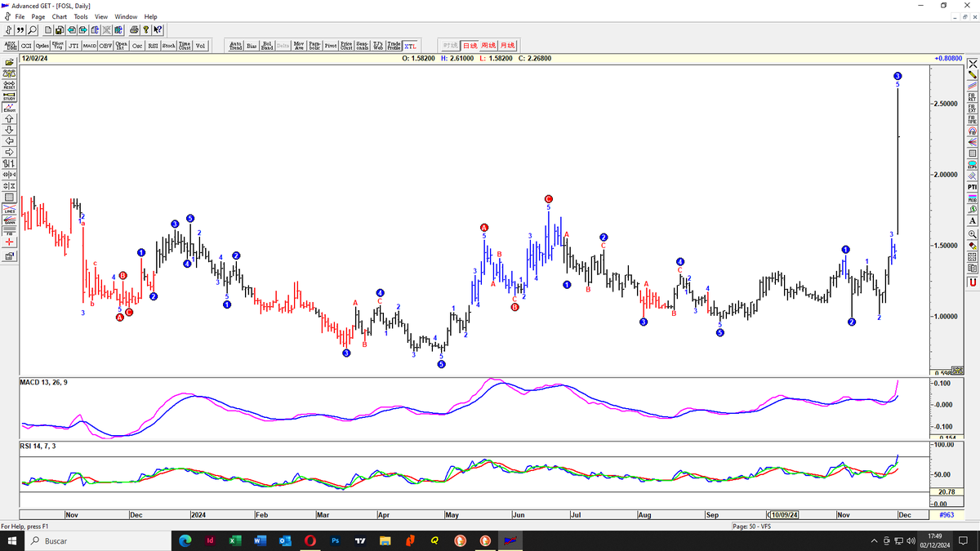Open the Fibonacci Time tool

point(972,118)
